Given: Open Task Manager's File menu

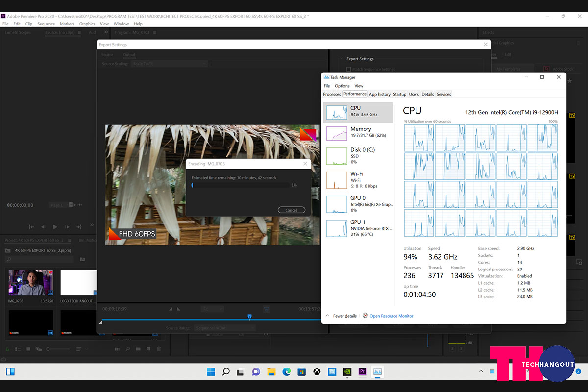Looking at the screenshot, I should click(327, 86).
